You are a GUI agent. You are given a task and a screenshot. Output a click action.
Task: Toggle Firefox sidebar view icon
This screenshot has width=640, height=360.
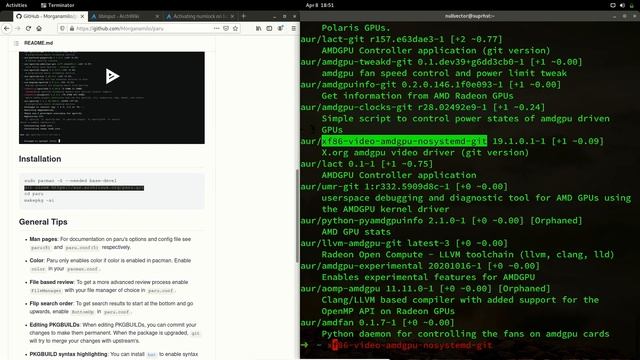[x=269, y=29]
